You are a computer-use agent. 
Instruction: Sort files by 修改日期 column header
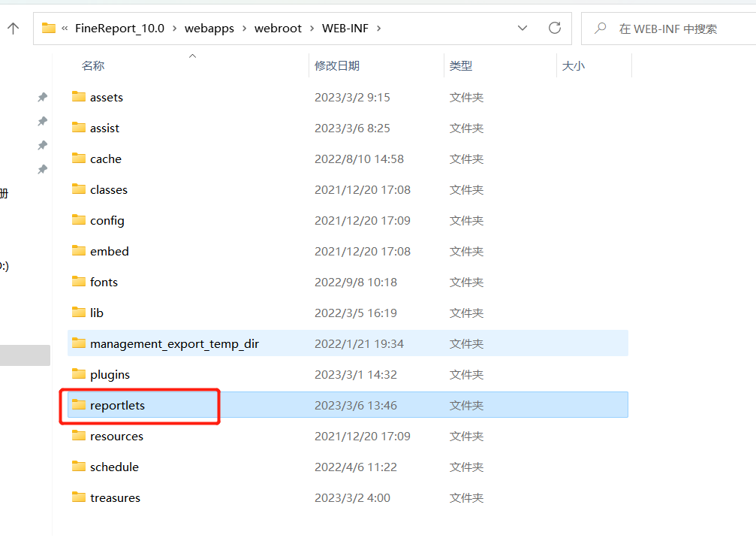coord(337,65)
